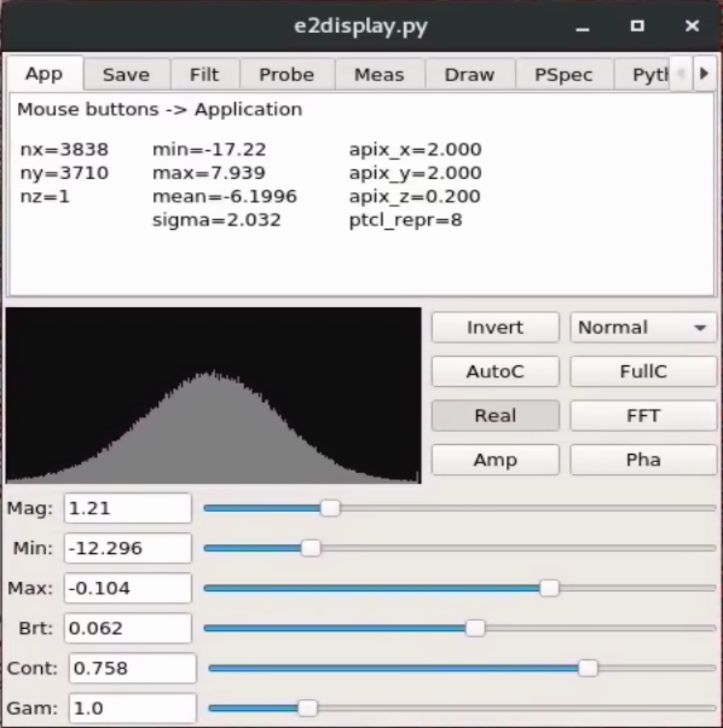Open the Normal mode dropdown

[x=643, y=327]
